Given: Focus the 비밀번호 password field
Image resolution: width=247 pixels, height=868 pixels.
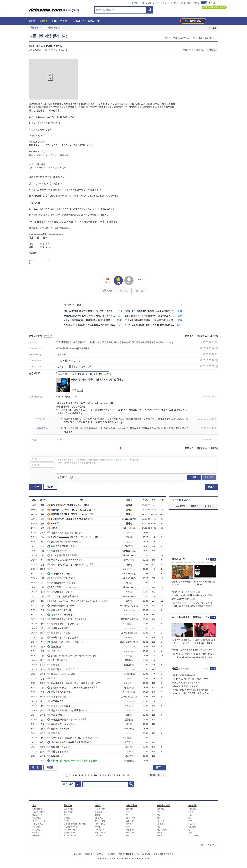Looking at the screenshot, I should click(43, 465).
